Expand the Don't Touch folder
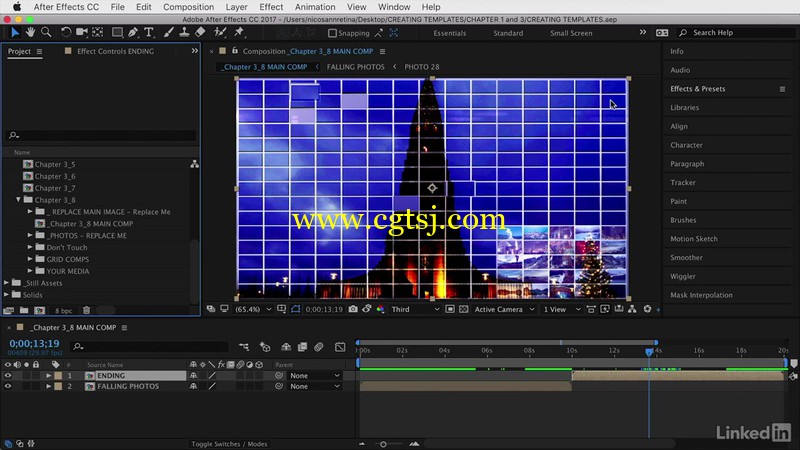 click(x=30, y=247)
